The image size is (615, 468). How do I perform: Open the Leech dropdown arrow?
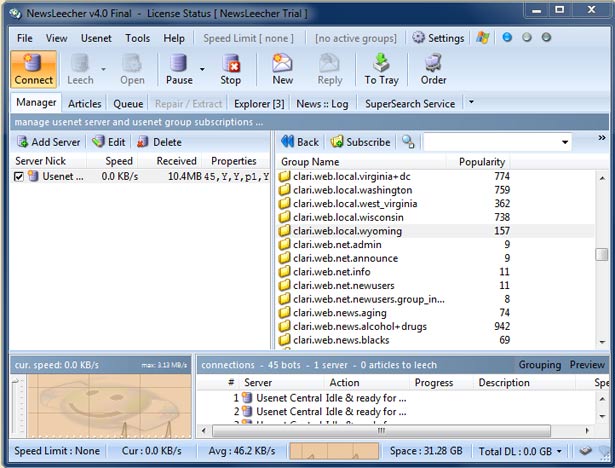pos(104,69)
